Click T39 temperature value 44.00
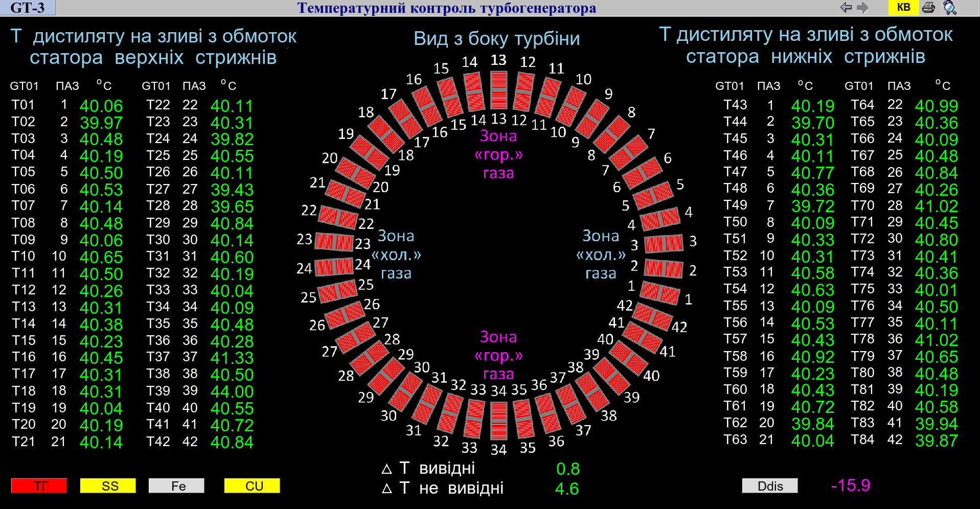Image resolution: width=980 pixels, height=509 pixels. pos(232,392)
